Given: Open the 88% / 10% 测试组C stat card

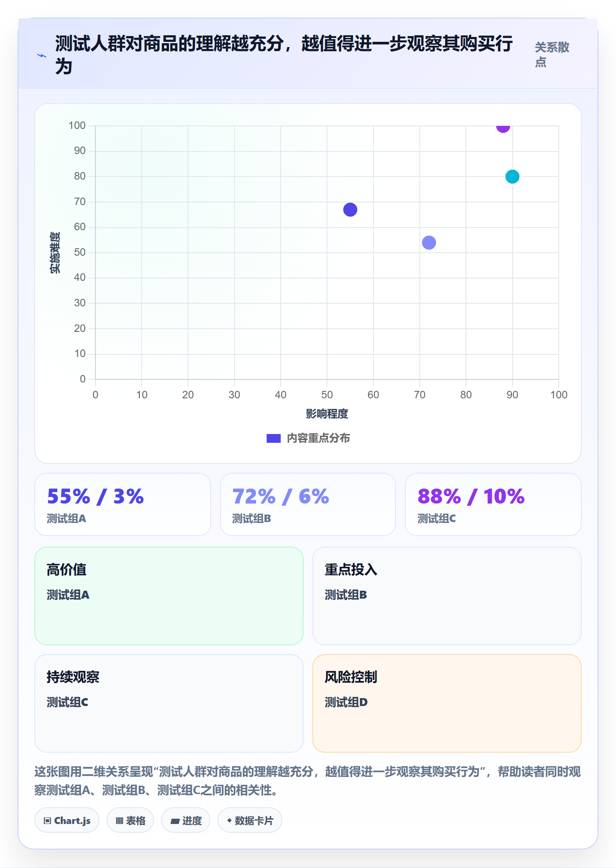Looking at the screenshot, I should coord(493,504).
